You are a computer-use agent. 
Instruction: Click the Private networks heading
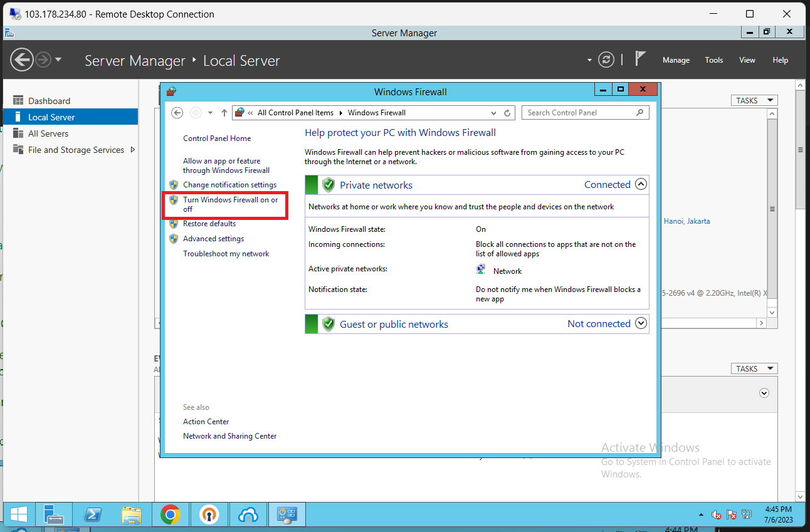(x=376, y=185)
